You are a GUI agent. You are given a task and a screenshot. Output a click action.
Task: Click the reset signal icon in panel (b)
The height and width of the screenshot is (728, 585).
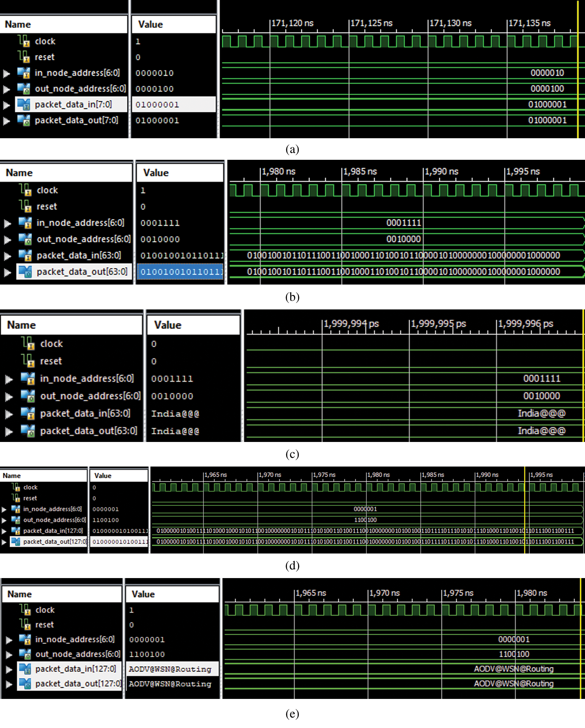pos(25,206)
